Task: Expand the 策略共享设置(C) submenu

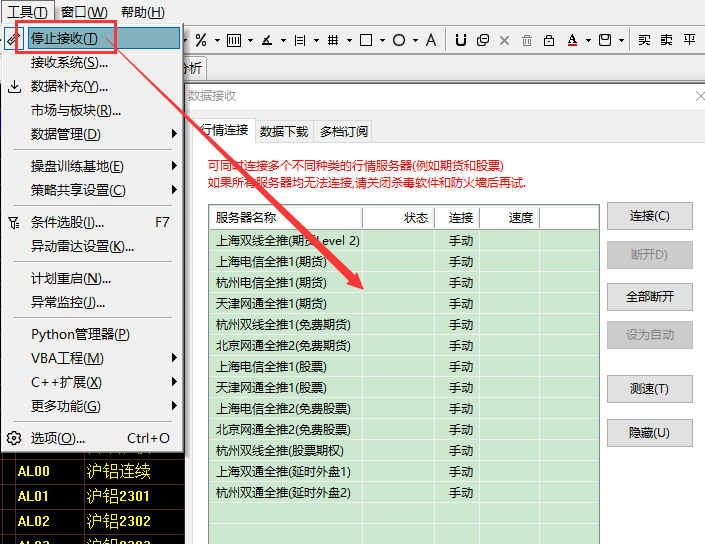Action: coord(92,190)
